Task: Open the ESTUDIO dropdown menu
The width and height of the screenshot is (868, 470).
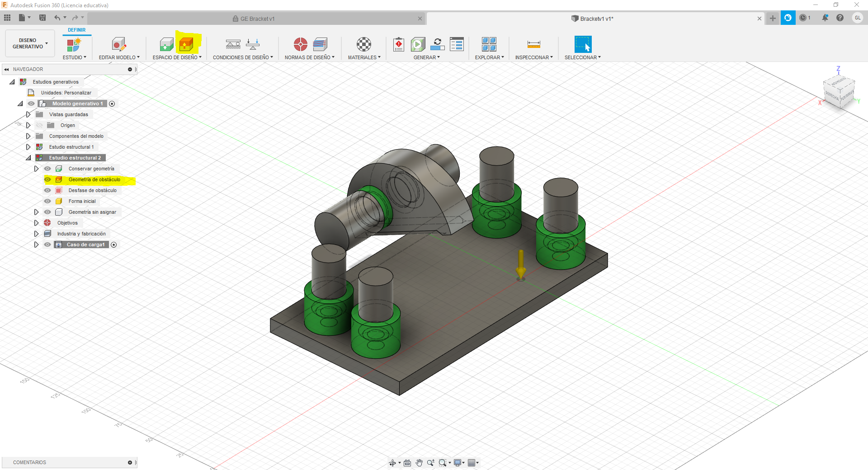Action: point(74,57)
